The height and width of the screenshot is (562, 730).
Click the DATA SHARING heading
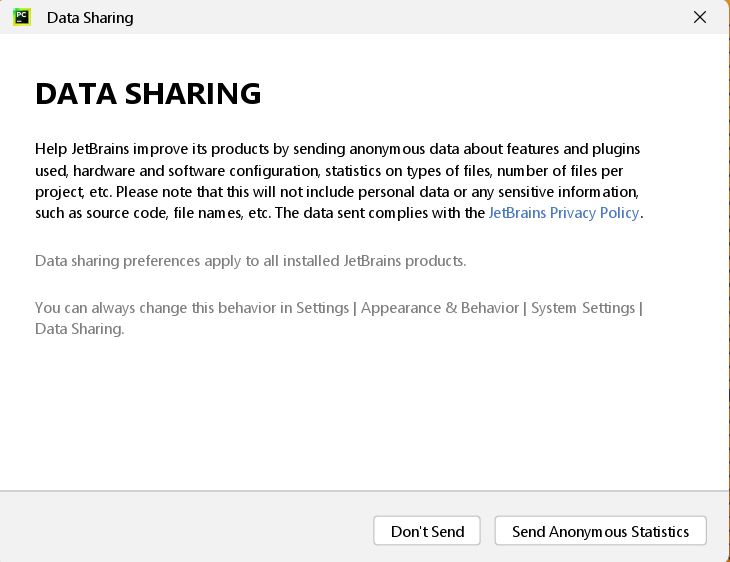coord(148,94)
